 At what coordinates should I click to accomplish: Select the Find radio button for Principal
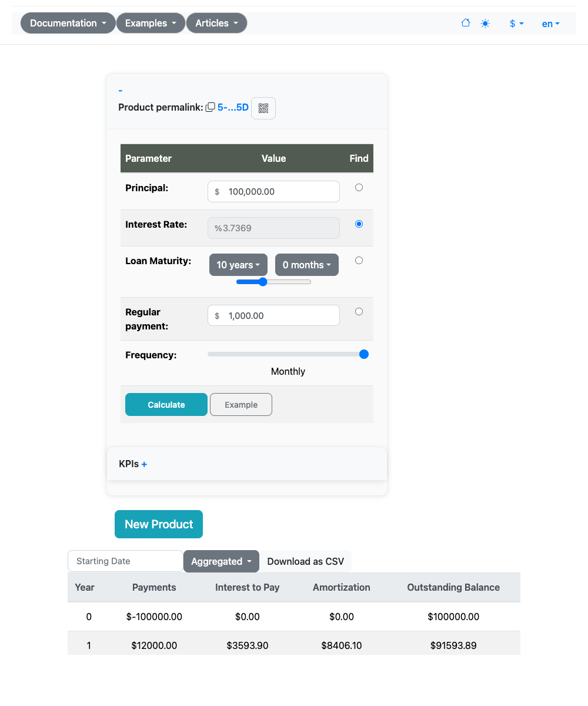(359, 187)
